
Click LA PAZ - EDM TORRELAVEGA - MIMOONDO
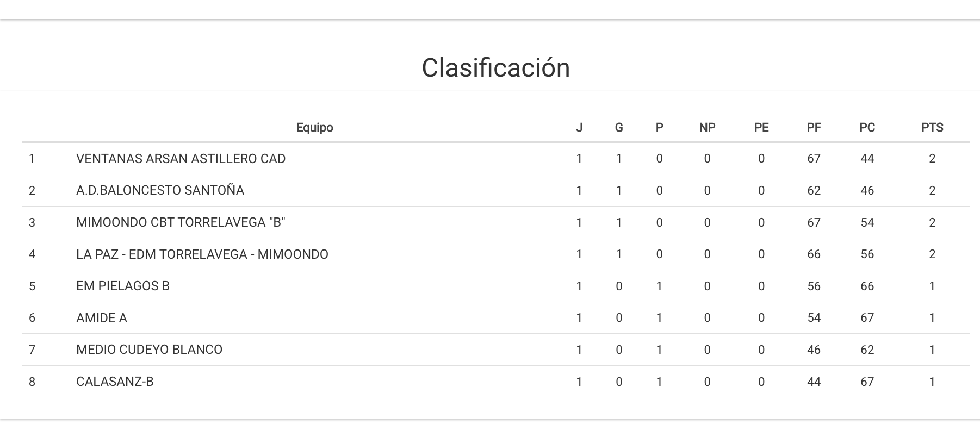pyautogui.click(x=202, y=254)
